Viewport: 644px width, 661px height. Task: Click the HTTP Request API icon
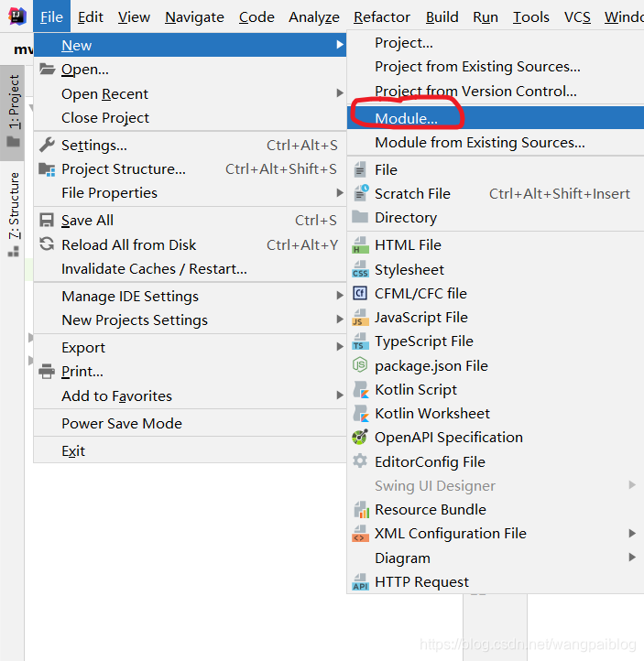click(360, 582)
